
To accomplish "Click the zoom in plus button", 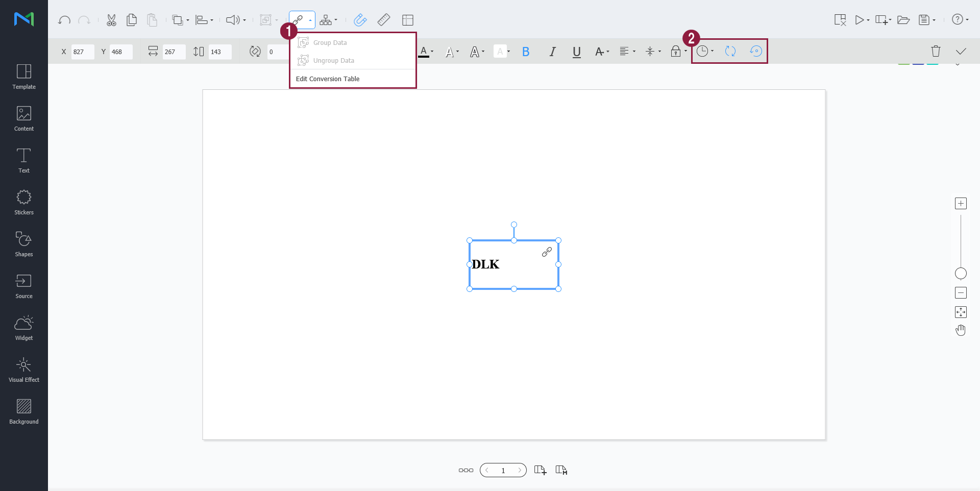I will (x=961, y=204).
